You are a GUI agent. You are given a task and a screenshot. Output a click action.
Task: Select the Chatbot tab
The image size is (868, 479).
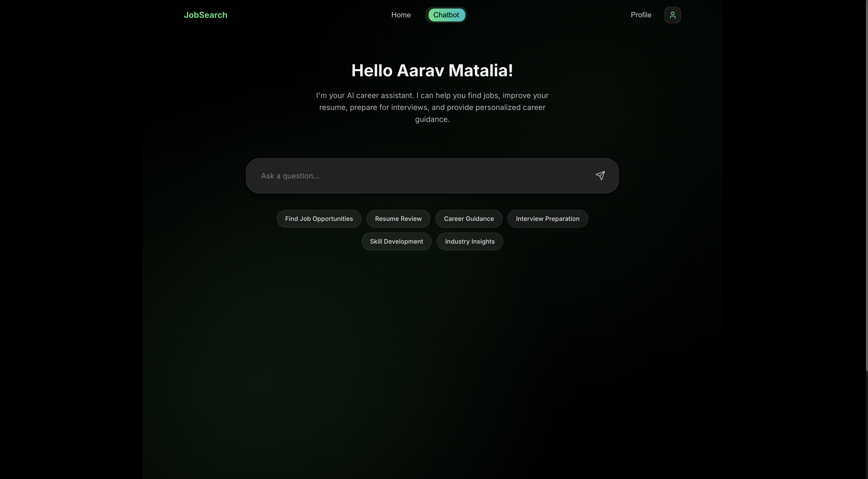pyautogui.click(x=446, y=15)
